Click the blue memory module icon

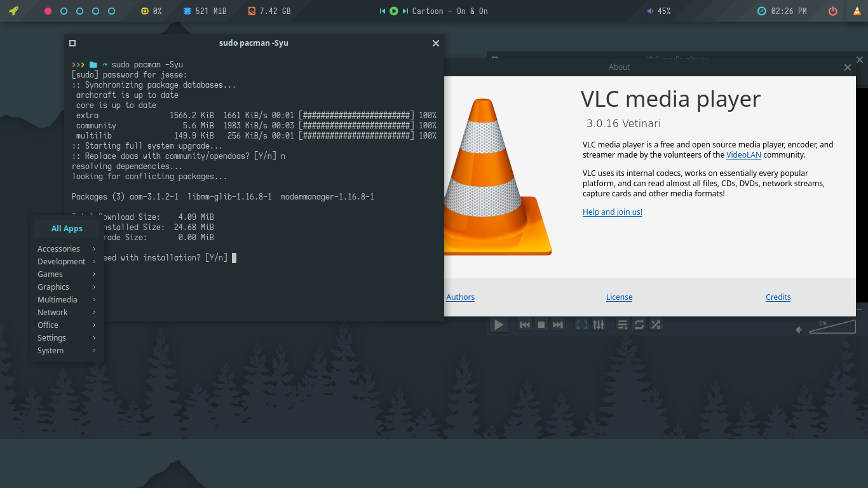187,11
